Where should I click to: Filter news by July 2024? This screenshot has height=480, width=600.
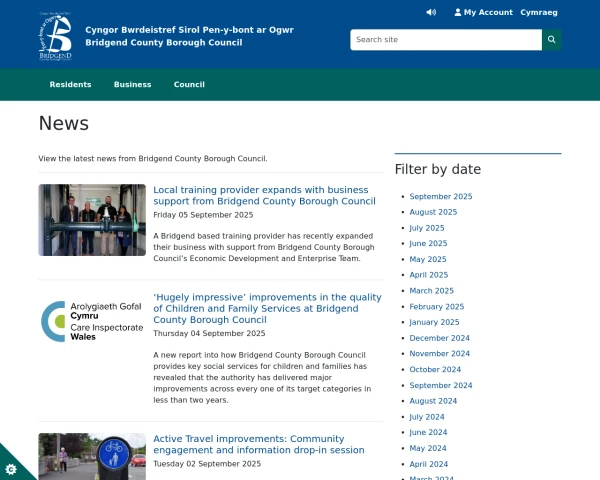coord(427,417)
